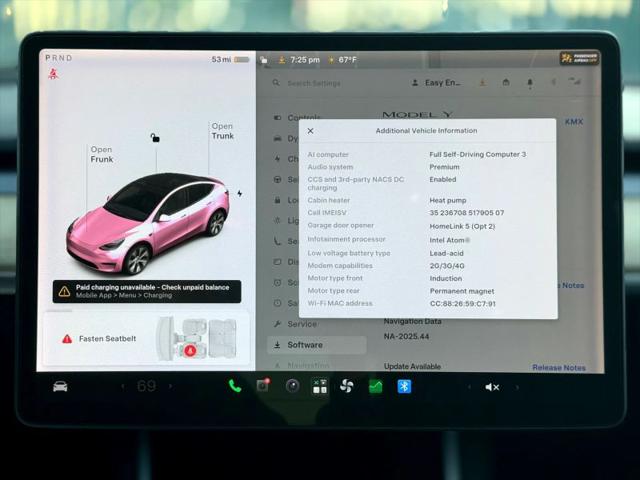Tap the 53 mi battery range indicator
640x480 pixels.
tap(230, 60)
